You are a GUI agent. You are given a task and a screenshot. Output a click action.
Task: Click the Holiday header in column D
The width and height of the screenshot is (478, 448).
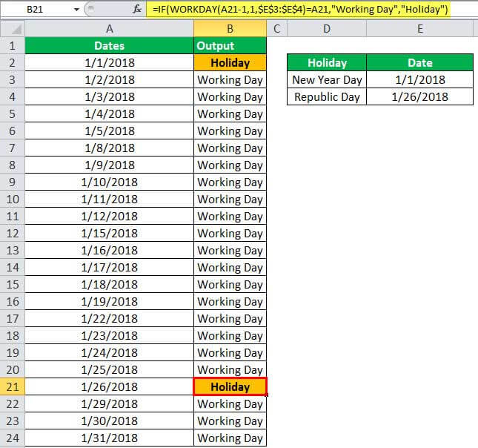pos(327,63)
